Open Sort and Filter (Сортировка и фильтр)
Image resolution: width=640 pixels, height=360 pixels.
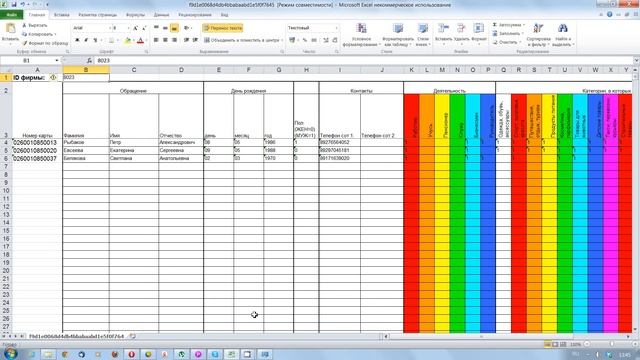[x=538, y=34]
